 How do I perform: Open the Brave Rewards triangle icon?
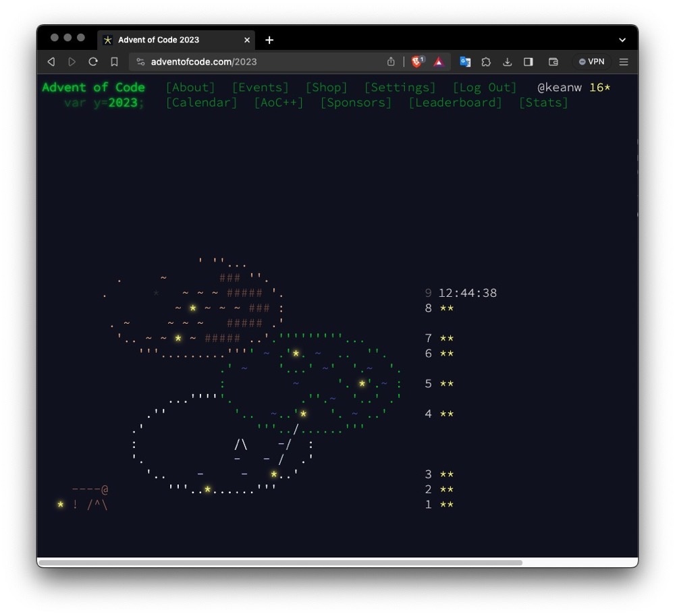[x=439, y=61]
